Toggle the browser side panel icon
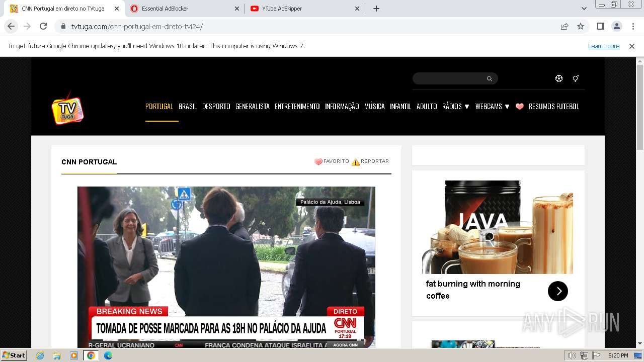Image resolution: width=644 pixels, height=362 pixels. 600,26
